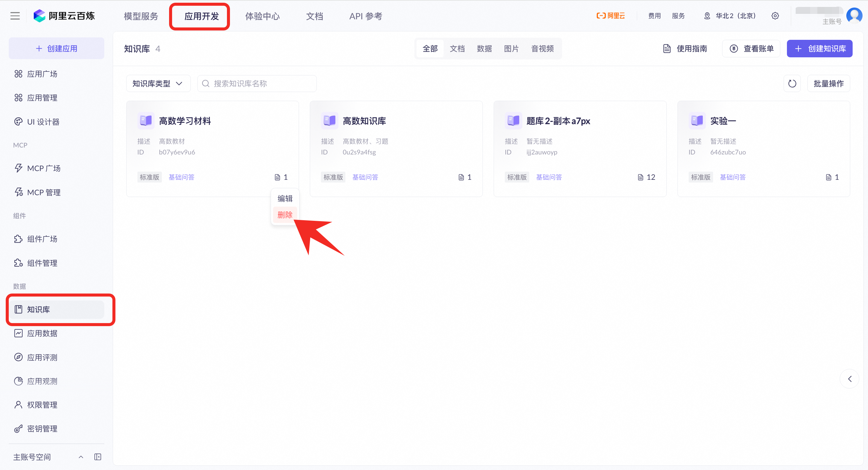Click the refresh knowledge base list icon

(792, 83)
